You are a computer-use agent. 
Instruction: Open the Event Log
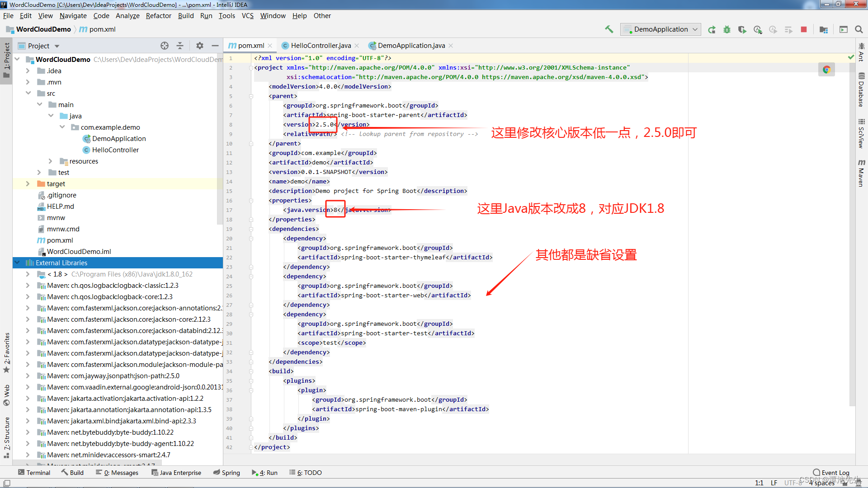(x=831, y=473)
